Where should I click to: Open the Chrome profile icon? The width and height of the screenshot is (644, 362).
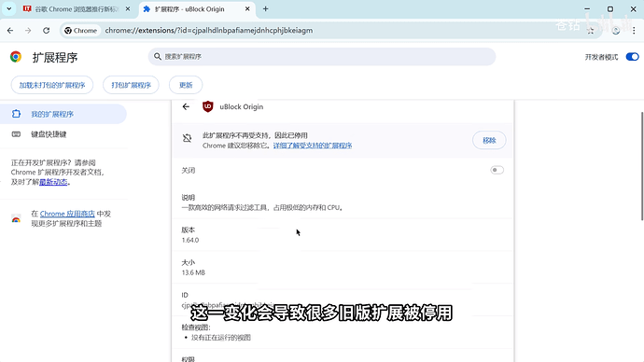pyautogui.click(x=615, y=31)
